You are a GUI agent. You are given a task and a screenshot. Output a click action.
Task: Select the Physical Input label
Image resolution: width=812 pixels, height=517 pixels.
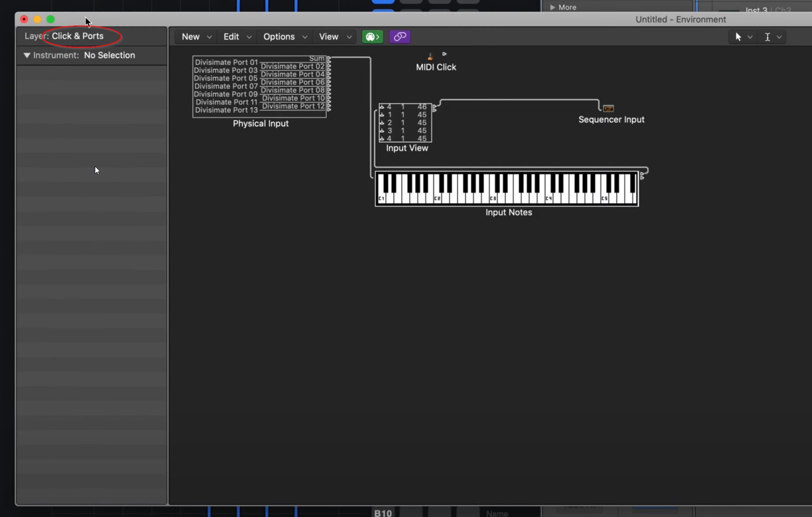(x=261, y=123)
